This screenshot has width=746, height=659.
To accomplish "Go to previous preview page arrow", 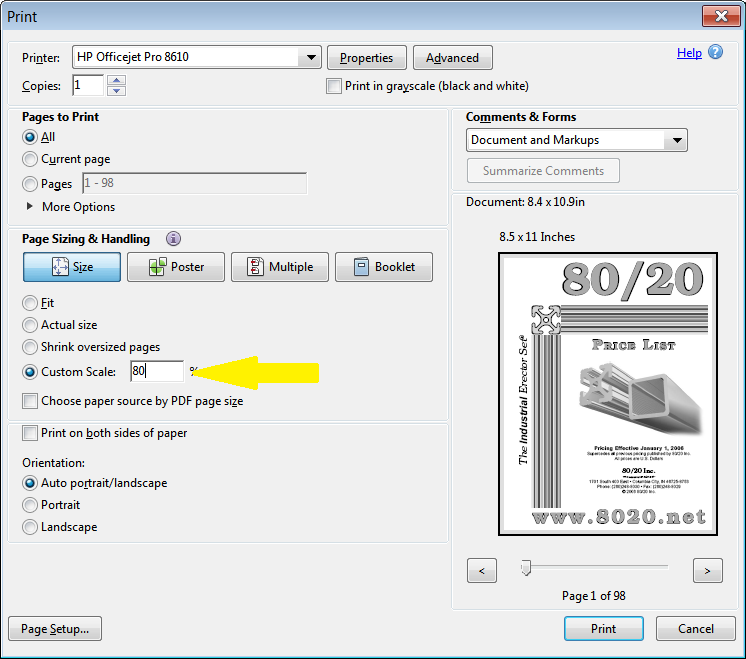I will point(482,571).
